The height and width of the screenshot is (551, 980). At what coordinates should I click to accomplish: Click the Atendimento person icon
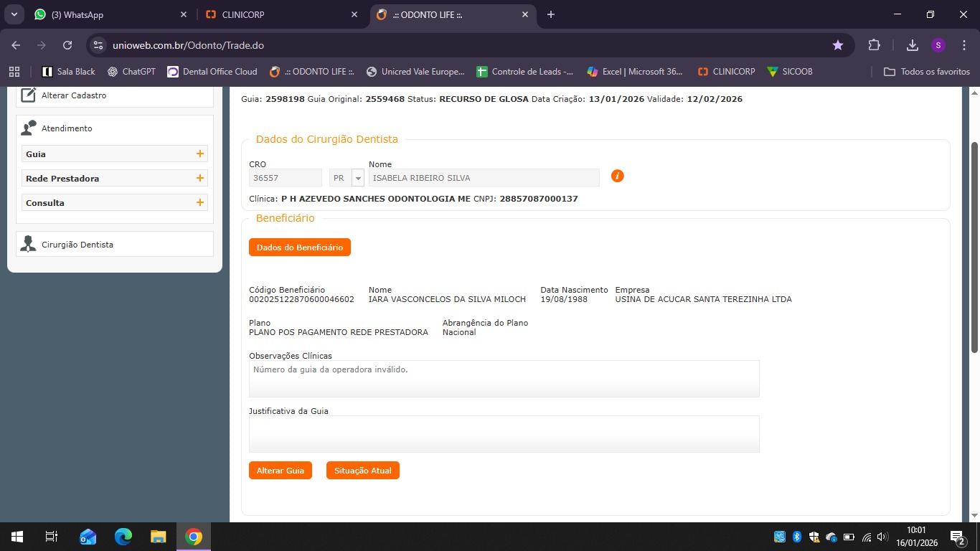[29, 128]
